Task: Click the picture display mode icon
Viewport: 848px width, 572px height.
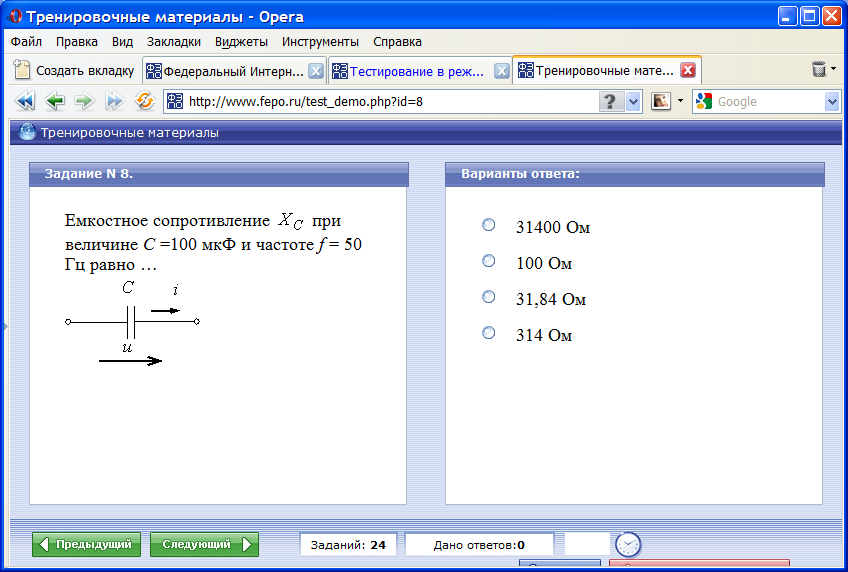Action: pos(661,101)
